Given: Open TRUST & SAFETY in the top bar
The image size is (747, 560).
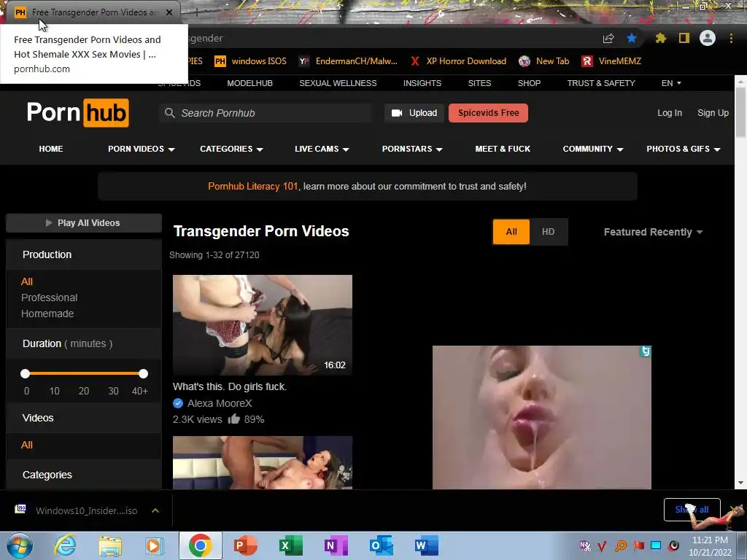Looking at the screenshot, I should (x=601, y=83).
